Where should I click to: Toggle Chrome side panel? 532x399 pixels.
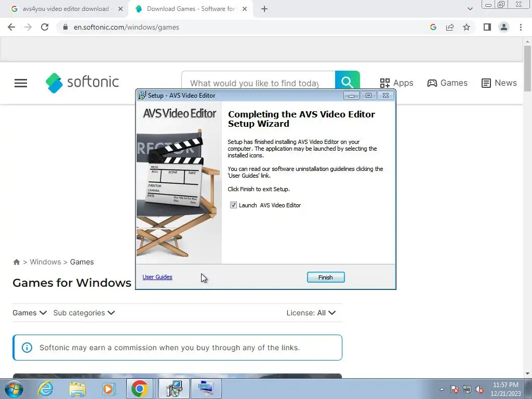point(487,27)
